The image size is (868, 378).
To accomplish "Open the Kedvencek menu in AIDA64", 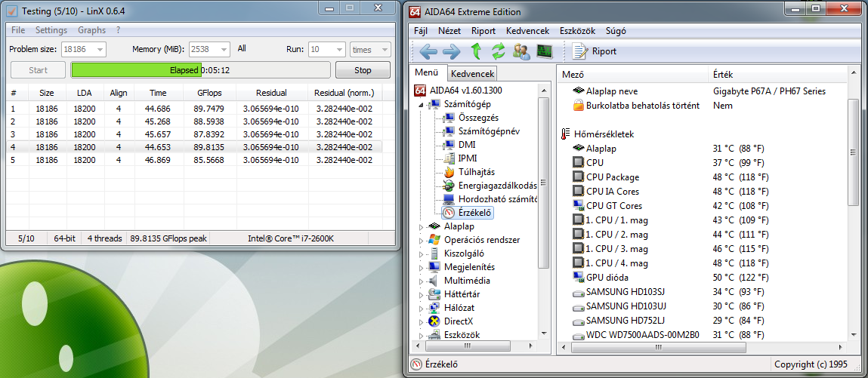I will pyautogui.click(x=527, y=31).
